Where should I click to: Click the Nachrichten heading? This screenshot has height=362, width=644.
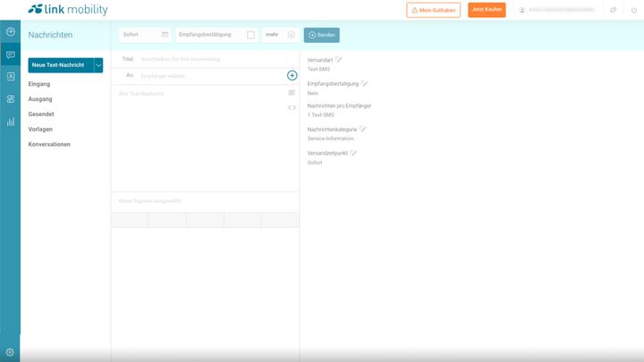point(50,35)
